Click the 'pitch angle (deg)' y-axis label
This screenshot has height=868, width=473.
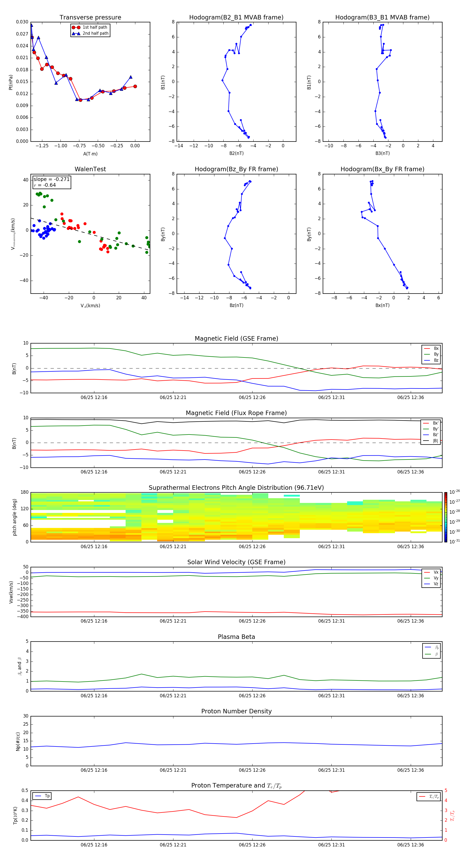(14, 517)
